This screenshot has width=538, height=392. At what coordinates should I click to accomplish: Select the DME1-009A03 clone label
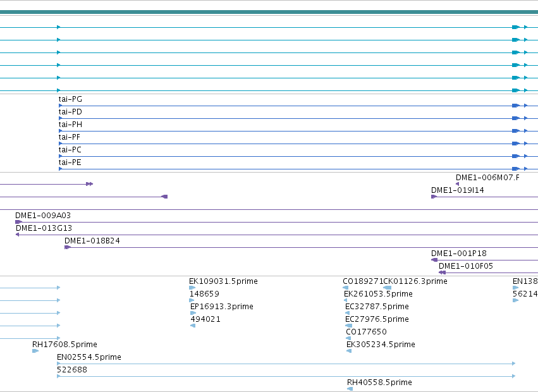tap(43, 216)
